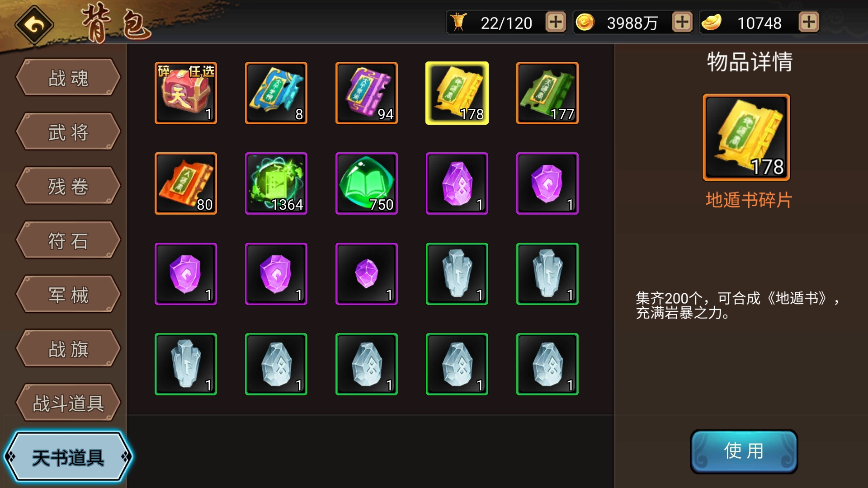Viewport: 868px width, 488px height.
Task: Select the blue book fragment with count 8
Action: (276, 93)
